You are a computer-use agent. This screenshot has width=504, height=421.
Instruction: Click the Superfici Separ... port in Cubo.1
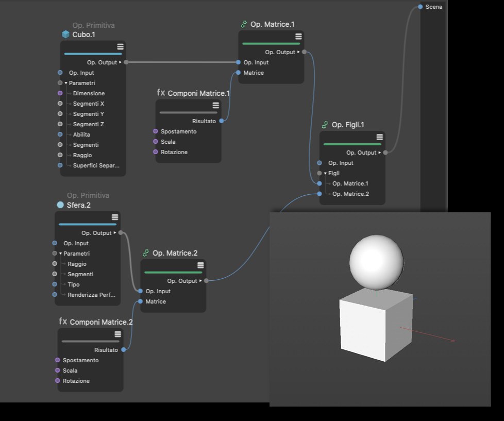60,165
